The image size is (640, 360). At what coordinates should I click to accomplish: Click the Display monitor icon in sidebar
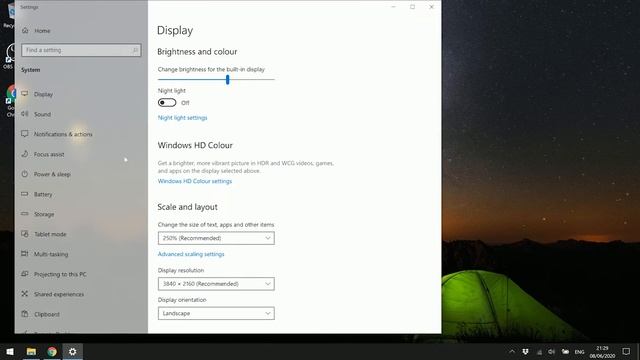pos(25,93)
